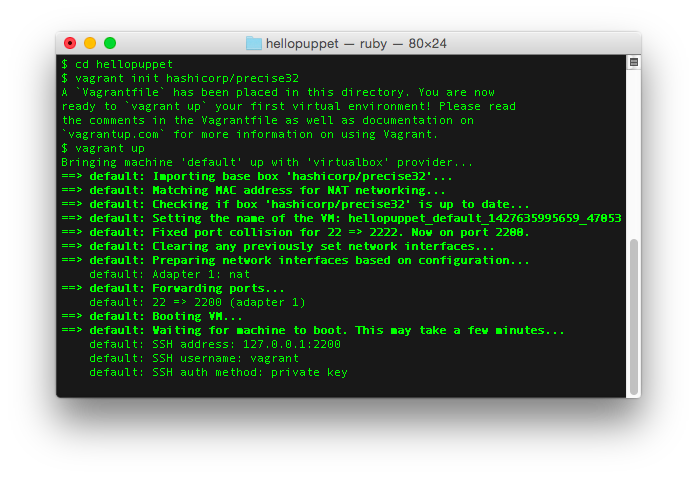Click the 'SSH auth method: private key' line
Image resolution: width=697 pixels, height=478 pixels.
(x=218, y=372)
